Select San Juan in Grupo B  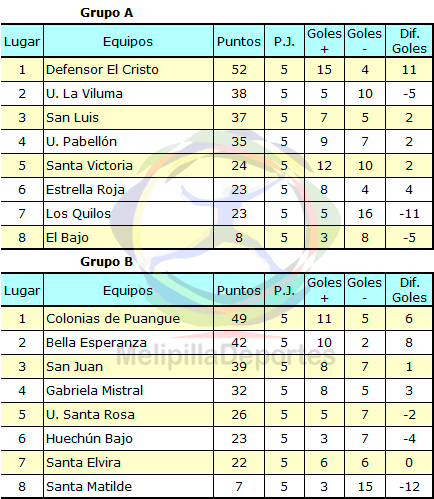click(74, 366)
